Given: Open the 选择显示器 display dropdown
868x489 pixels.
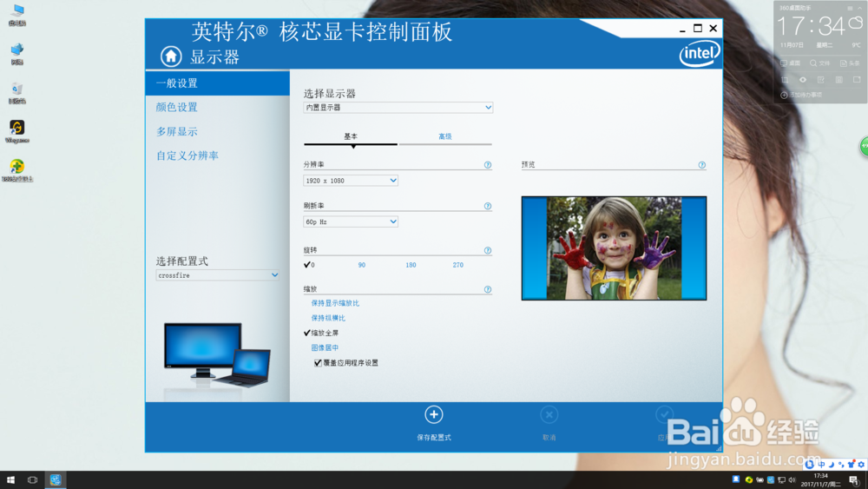Looking at the screenshot, I should 398,108.
